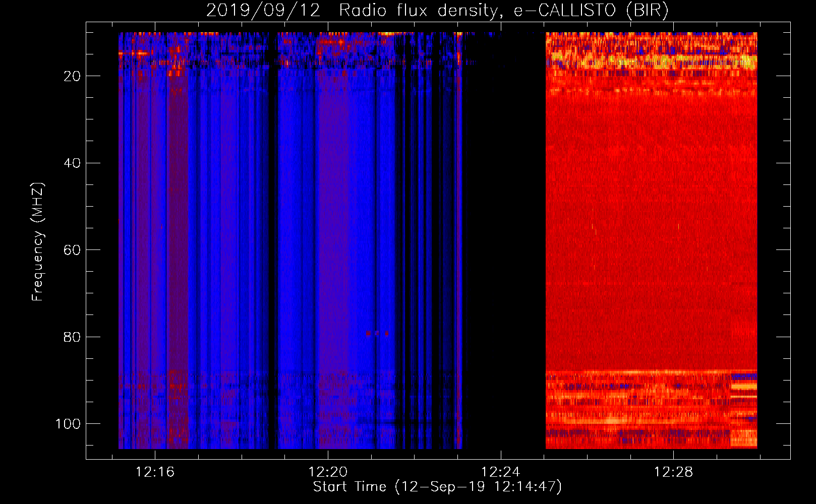Click the 100 MHz frequency tick label

tap(68, 424)
